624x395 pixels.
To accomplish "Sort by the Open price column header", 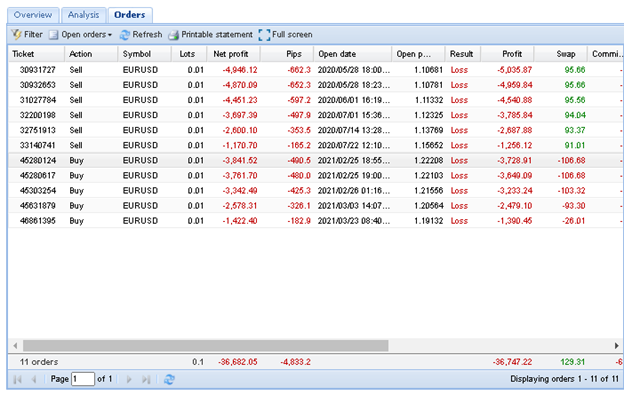I will pos(418,54).
